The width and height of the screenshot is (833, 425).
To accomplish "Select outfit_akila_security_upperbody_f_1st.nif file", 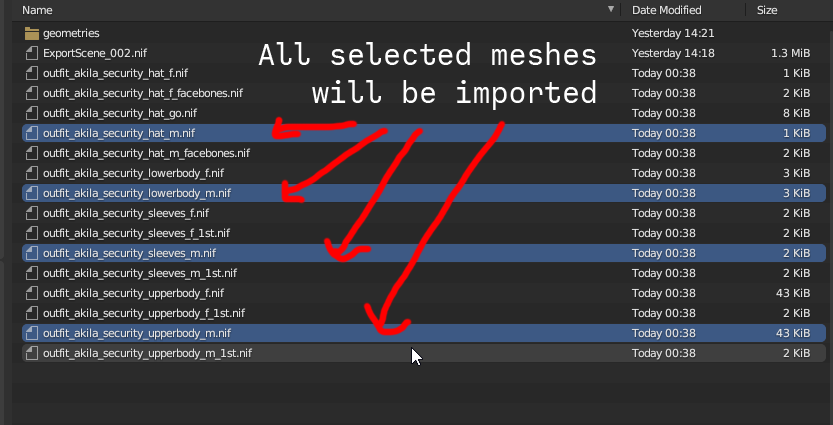I will pos(424,313).
